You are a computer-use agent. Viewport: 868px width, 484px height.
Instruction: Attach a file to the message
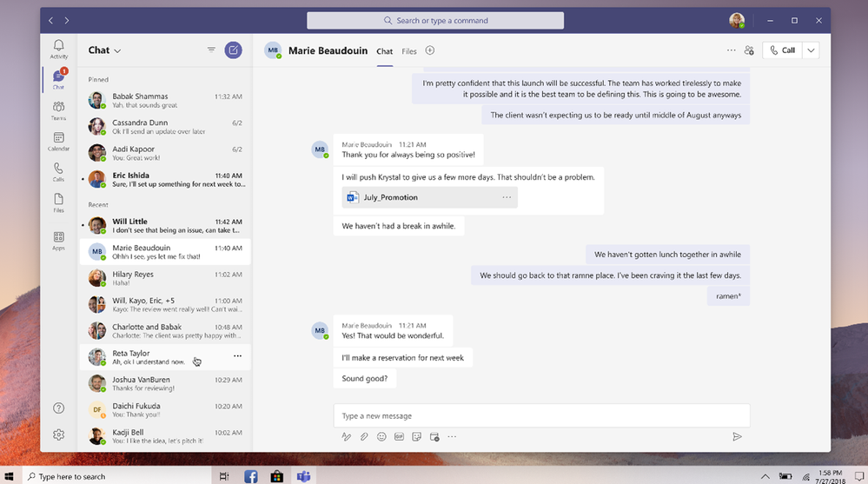coord(364,437)
